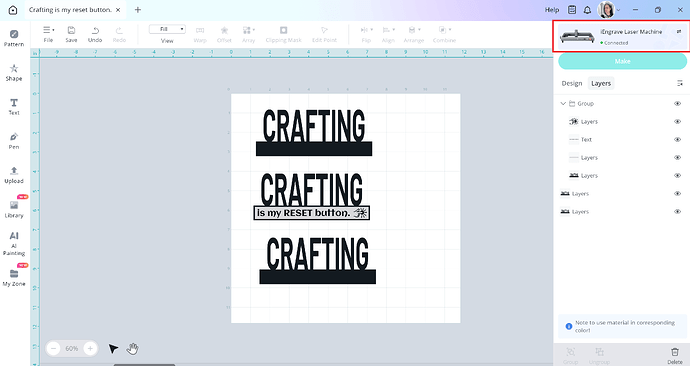
Task: Hide the Text layer
Action: 677,139
